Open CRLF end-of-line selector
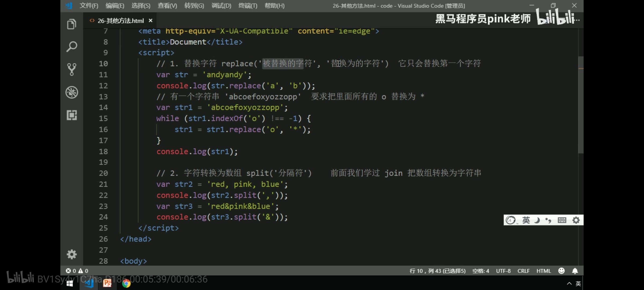This screenshot has width=644, height=290. (523, 271)
